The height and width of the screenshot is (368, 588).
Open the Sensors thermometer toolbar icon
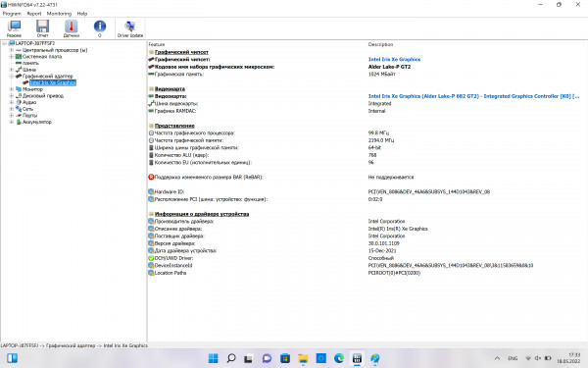click(71, 28)
